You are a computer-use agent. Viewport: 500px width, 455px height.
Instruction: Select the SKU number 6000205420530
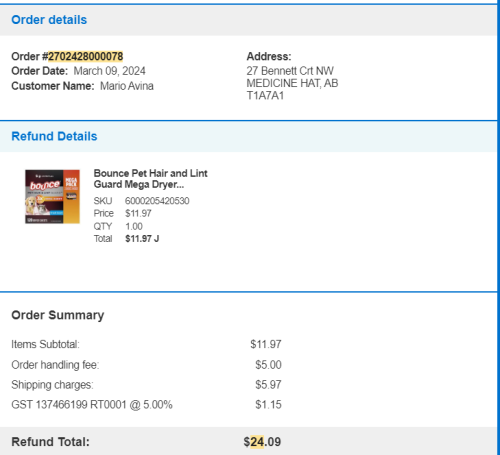click(x=157, y=201)
